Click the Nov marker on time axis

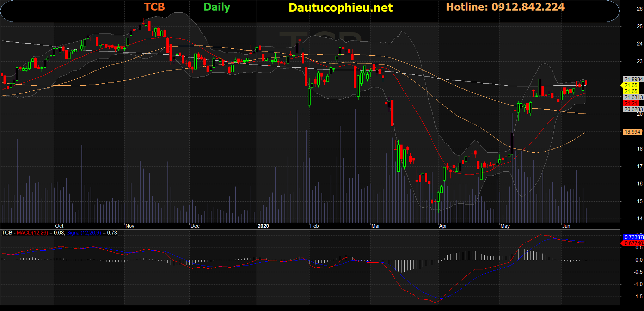(x=130, y=226)
